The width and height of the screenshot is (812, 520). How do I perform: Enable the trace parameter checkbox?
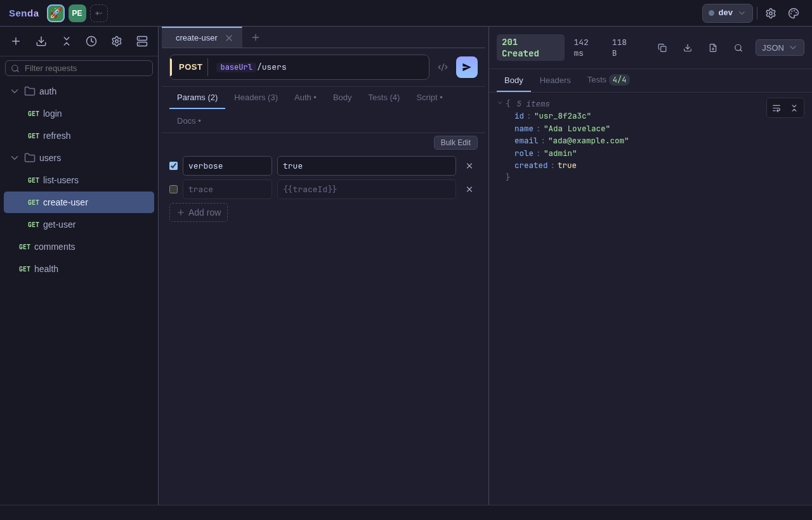point(173,189)
